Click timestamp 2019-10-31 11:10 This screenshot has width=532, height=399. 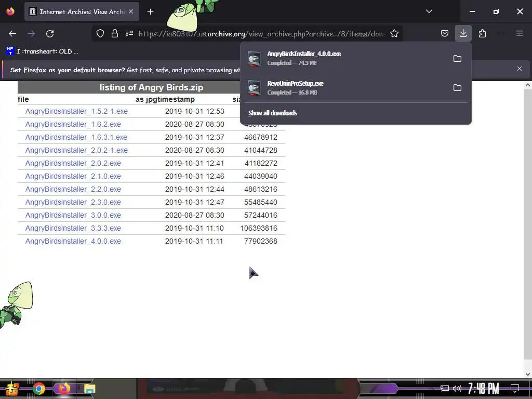[194, 229]
